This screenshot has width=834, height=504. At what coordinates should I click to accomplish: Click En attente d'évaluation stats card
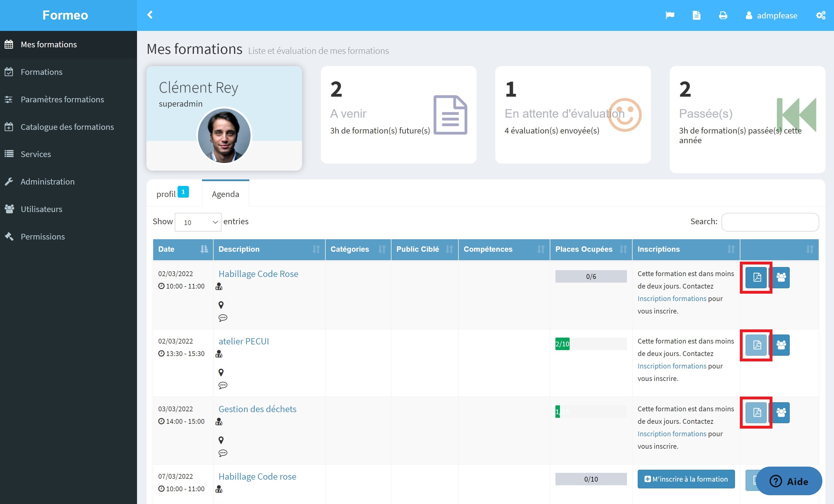573,115
